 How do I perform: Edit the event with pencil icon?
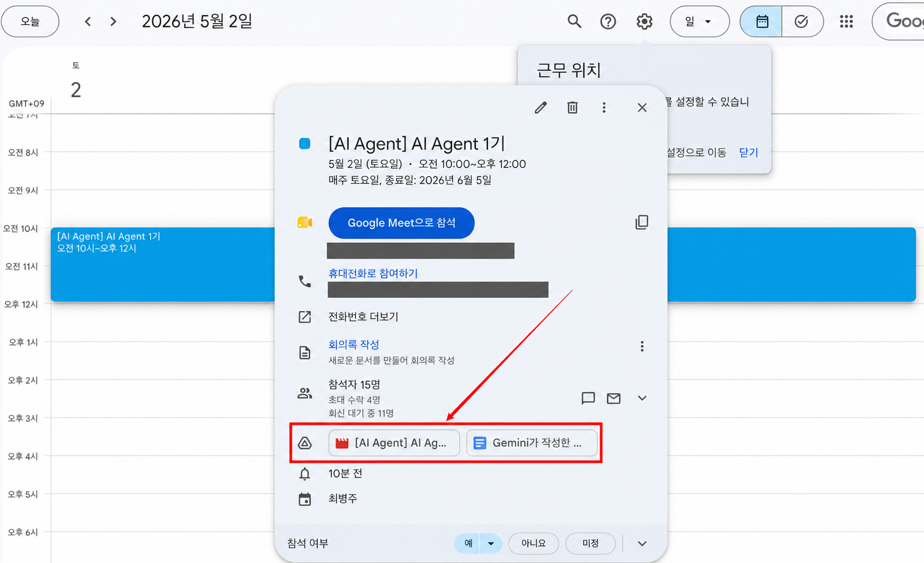(x=541, y=108)
